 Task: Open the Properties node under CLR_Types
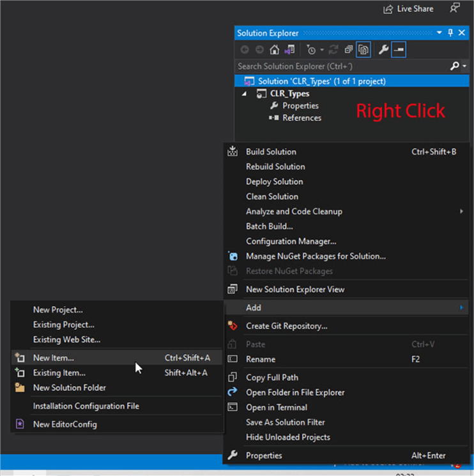(x=300, y=105)
